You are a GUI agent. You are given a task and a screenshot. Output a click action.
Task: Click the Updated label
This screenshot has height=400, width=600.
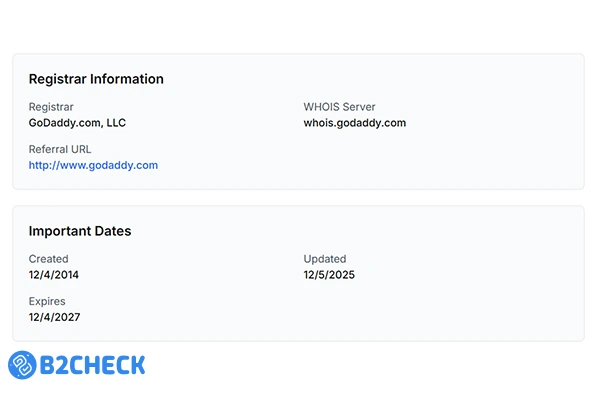click(325, 259)
